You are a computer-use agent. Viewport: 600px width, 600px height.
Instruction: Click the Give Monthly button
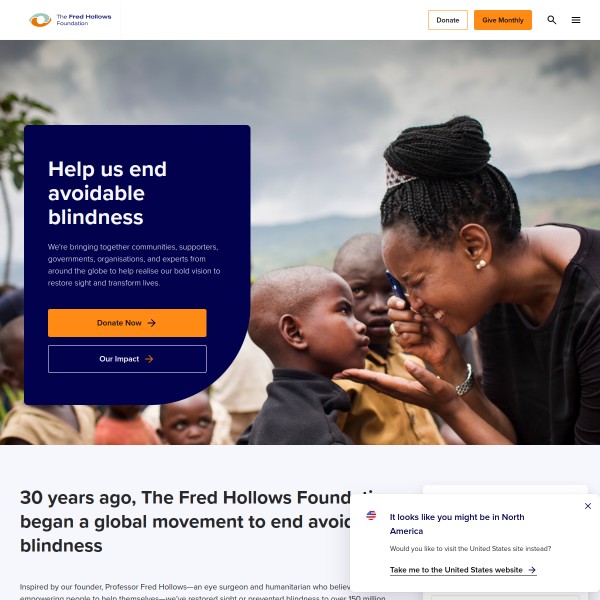503,20
